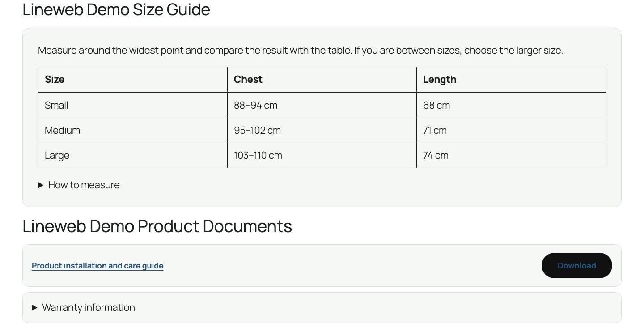Click the Small size cell
644x323 pixels.
pos(133,106)
